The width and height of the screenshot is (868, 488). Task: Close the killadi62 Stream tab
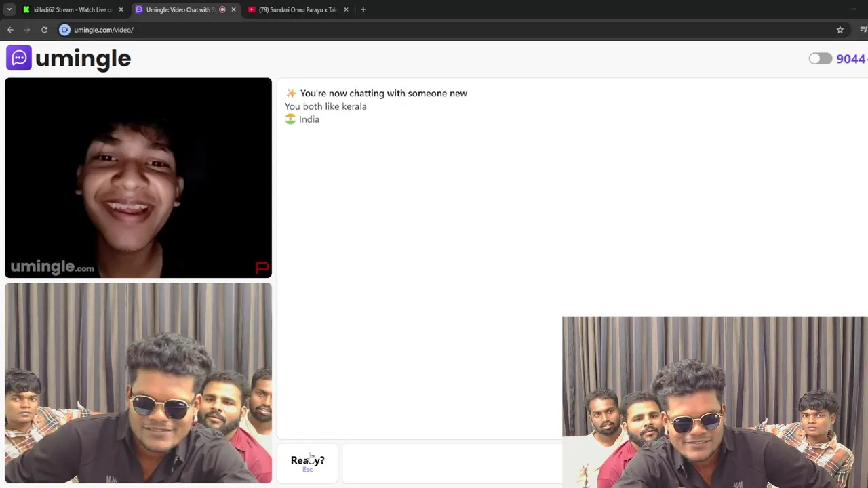tap(121, 9)
